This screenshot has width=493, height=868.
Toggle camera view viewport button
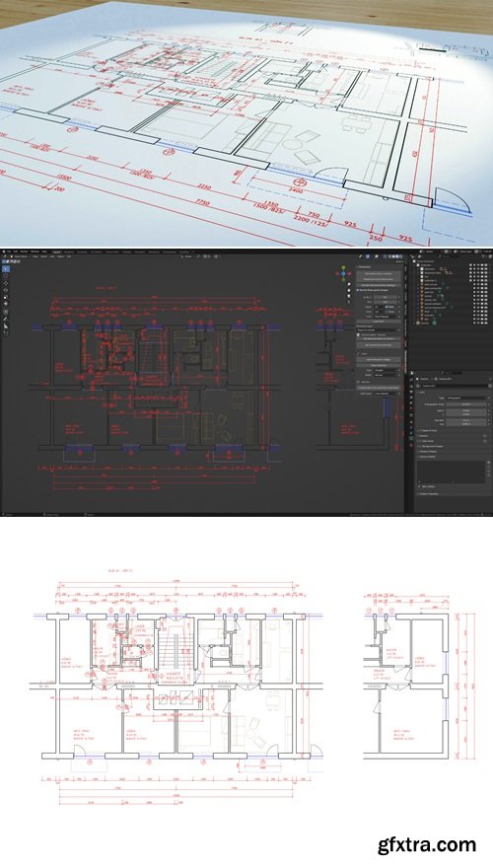pos(349,296)
